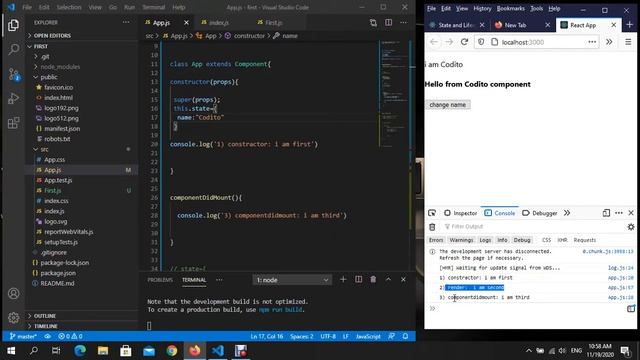Image resolution: width=640 pixels, height=360 pixels.
Task: Toggle Warnings filter in console
Action: (x=461, y=240)
